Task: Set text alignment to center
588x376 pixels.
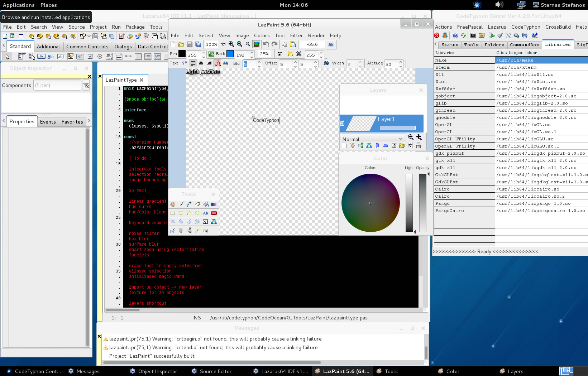Action: (x=201, y=63)
